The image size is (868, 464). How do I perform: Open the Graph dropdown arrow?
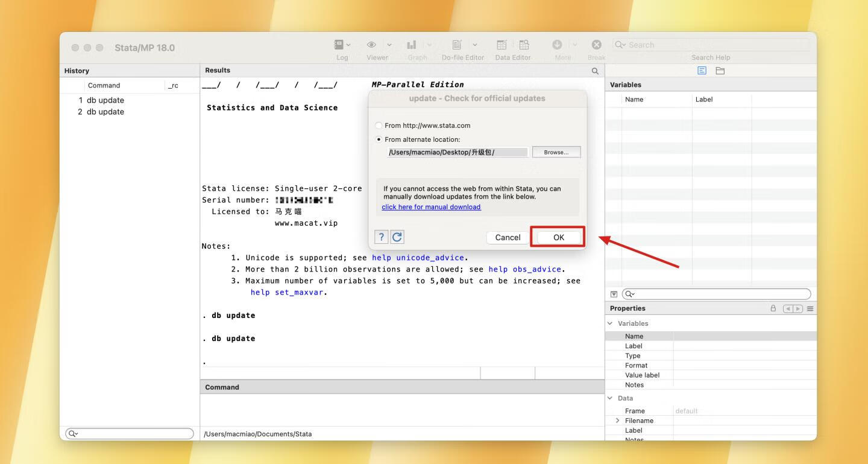tap(429, 45)
